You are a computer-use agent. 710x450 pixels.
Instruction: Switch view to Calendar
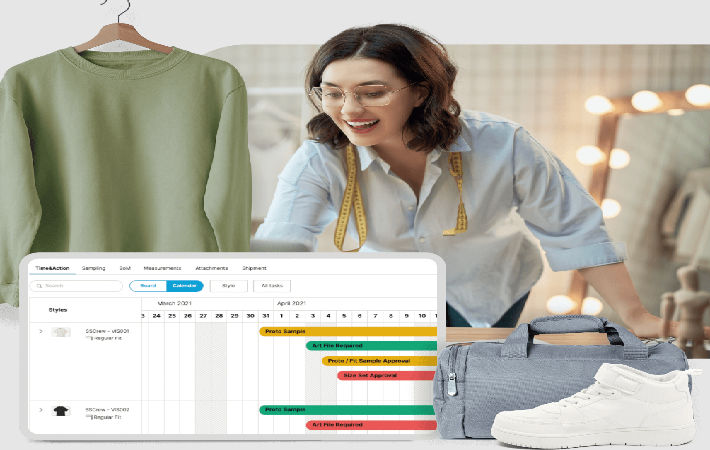[x=185, y=286]
